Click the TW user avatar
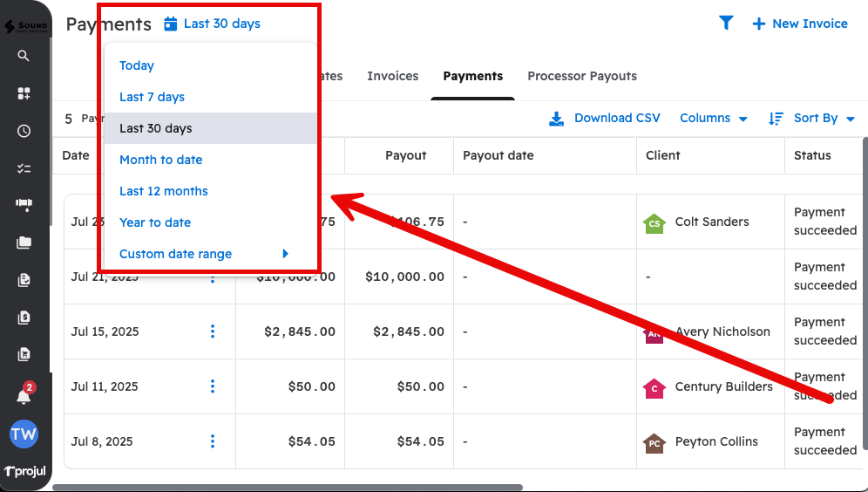The height and width of the screenshot is (492, 868). [24, 434]
